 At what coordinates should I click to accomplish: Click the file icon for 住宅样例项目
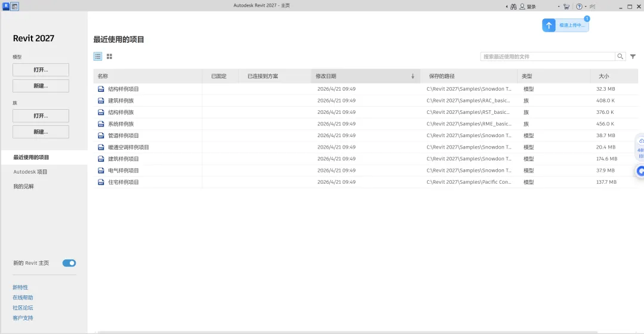click(101, 182)
